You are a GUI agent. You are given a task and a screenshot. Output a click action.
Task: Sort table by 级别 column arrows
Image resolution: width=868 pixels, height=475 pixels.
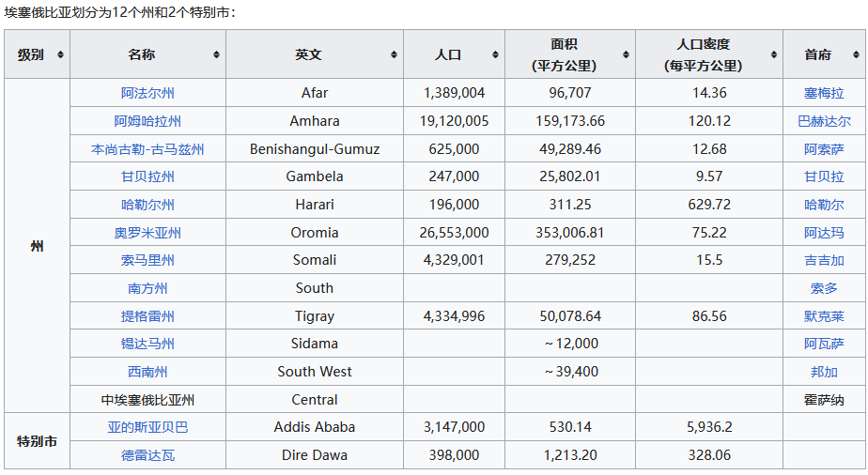[x=60, y=54]
